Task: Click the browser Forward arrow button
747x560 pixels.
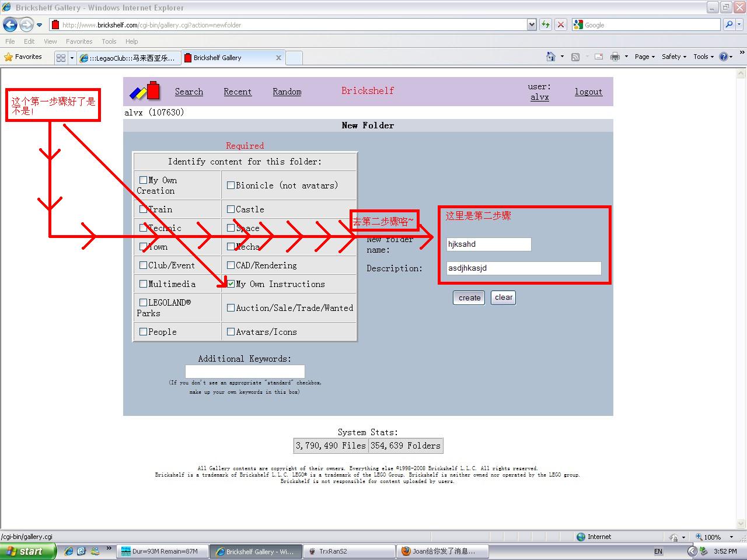Action: (x=26, y=24)
